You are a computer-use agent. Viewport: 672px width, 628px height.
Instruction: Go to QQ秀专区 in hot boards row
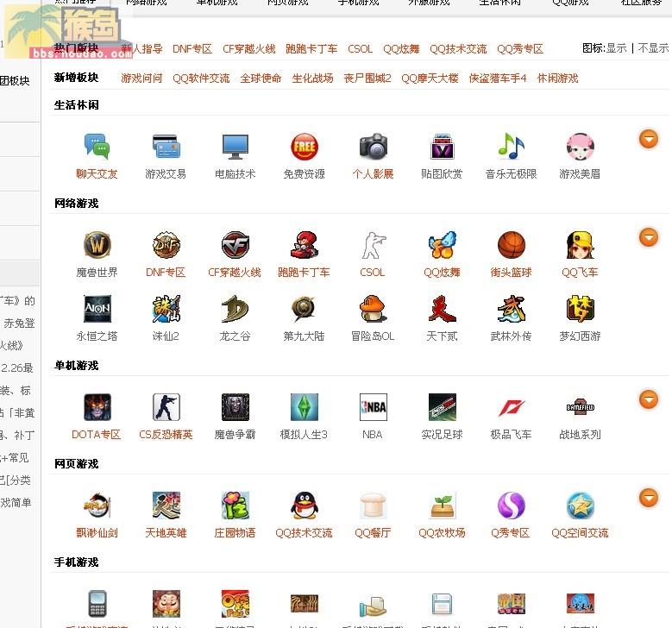(x=520, y=49)
